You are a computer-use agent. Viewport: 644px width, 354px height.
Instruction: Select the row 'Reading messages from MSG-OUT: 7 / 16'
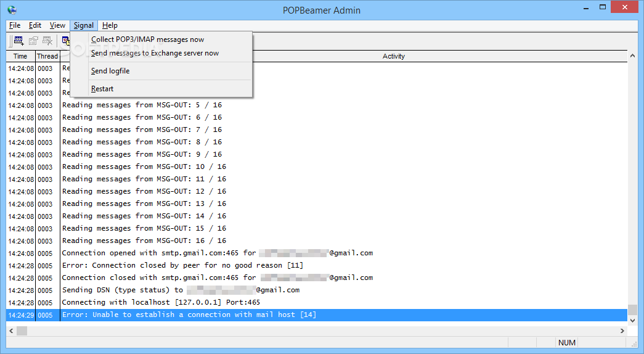[317, 130]
